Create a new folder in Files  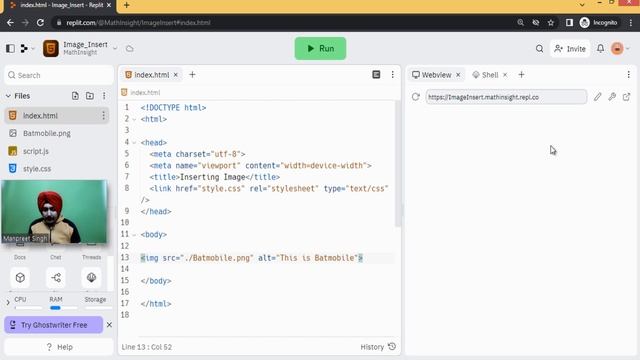click(x=89, y=96)
